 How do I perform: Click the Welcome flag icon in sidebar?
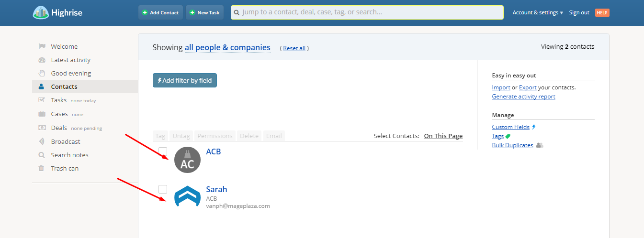click(42, 46)
